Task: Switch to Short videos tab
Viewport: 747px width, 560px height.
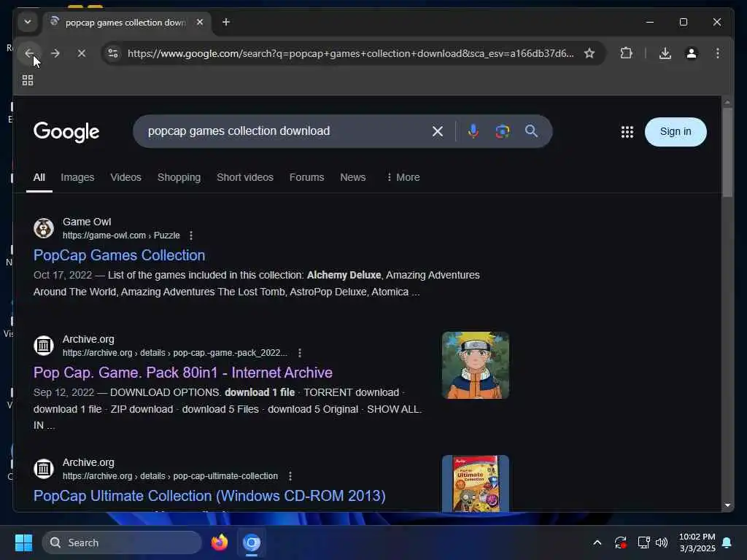Action: [x=245, y=178]
